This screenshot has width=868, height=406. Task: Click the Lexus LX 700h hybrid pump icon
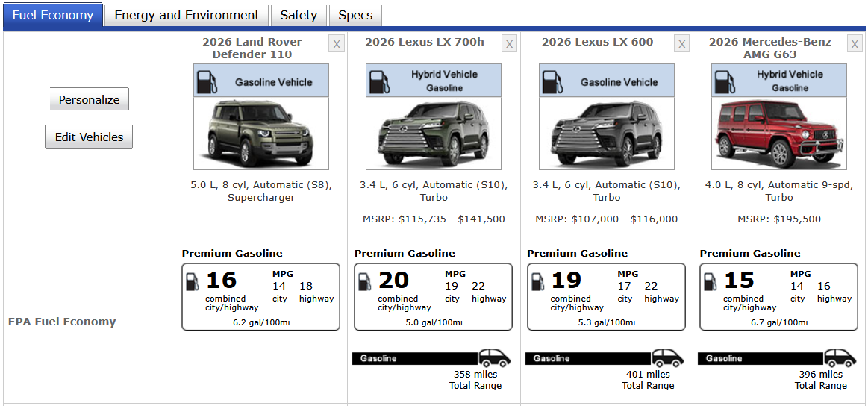tap(379, 81)
